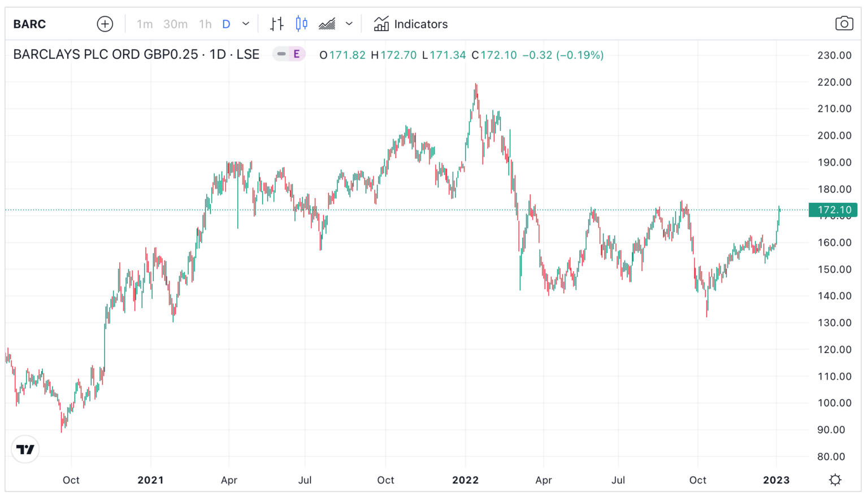Switch to the 30m timeframe
The image size is (868, 497).
pos(176,24)
